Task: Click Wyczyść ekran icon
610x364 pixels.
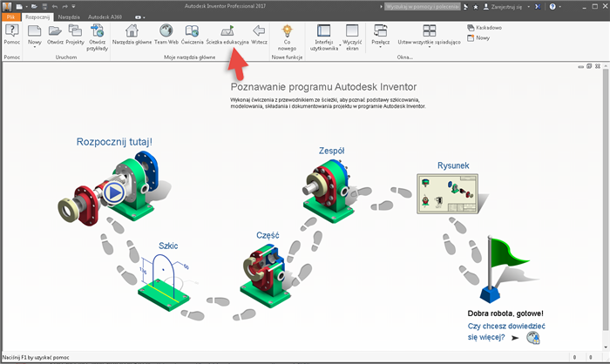Action: click(352, 30)
